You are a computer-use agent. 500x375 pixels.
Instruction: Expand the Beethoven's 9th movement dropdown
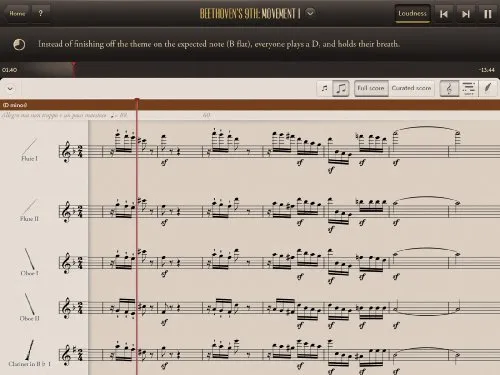coord(310,13)
